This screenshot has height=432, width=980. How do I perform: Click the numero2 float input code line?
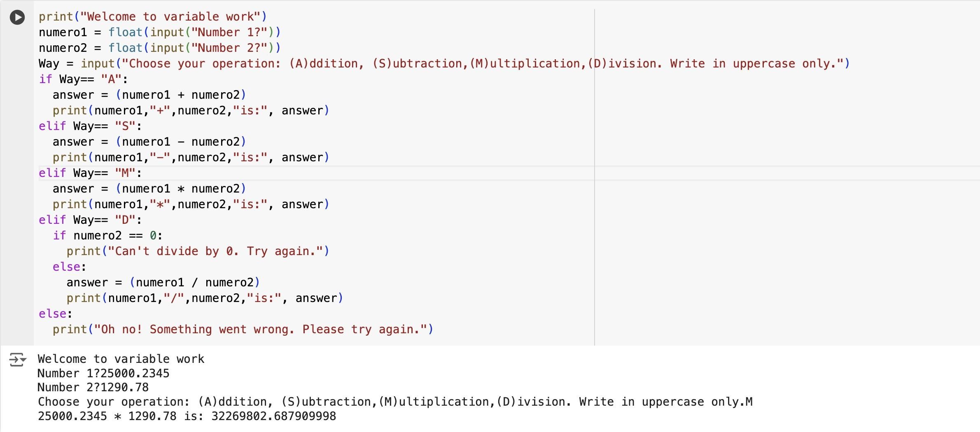(x=159, y=48)
